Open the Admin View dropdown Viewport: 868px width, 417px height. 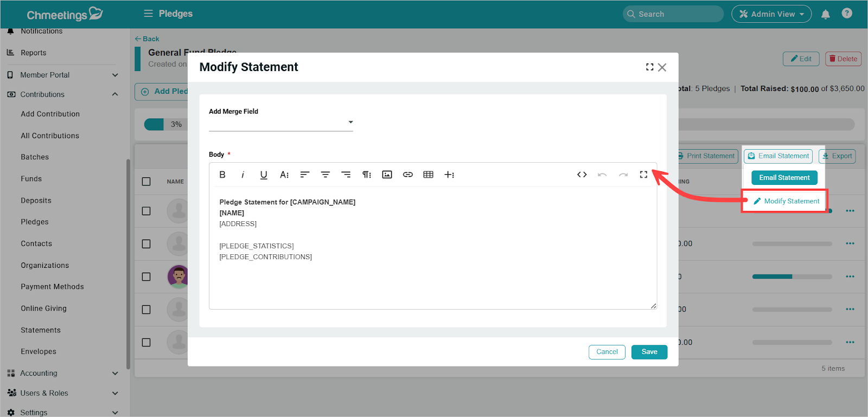[771, 14]
